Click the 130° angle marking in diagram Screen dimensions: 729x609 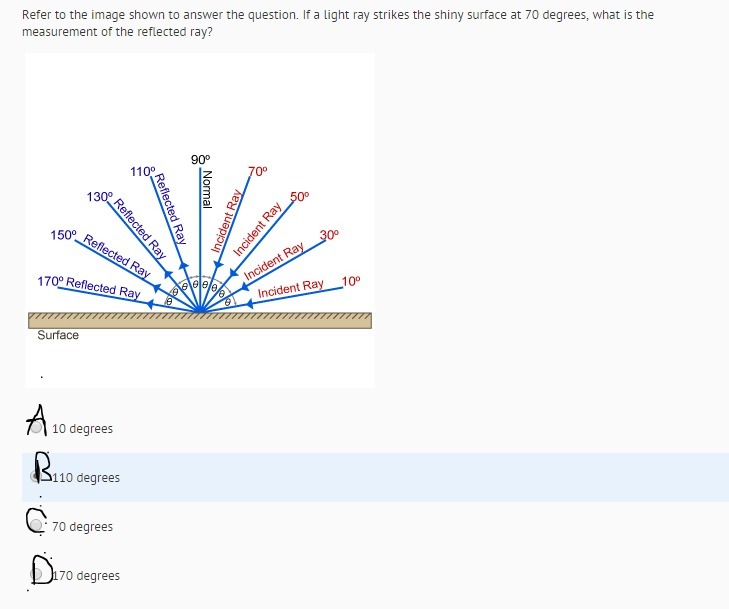[x=99, y=197]
